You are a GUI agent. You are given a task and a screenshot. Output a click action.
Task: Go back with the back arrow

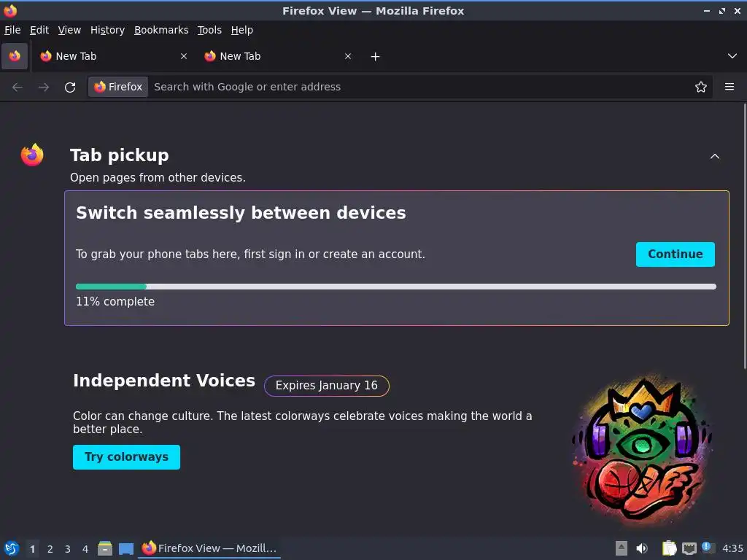point(18,87)
